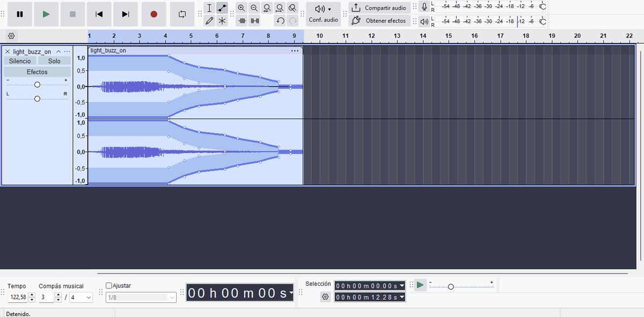The height and width of the screenshot is (317, 644).
Task: Silence the selected audio
Action: coord(254,21)
